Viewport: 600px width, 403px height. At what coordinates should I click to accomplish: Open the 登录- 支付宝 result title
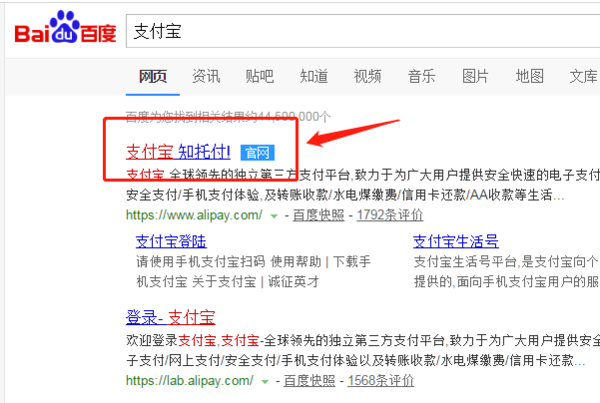[171, 317]
